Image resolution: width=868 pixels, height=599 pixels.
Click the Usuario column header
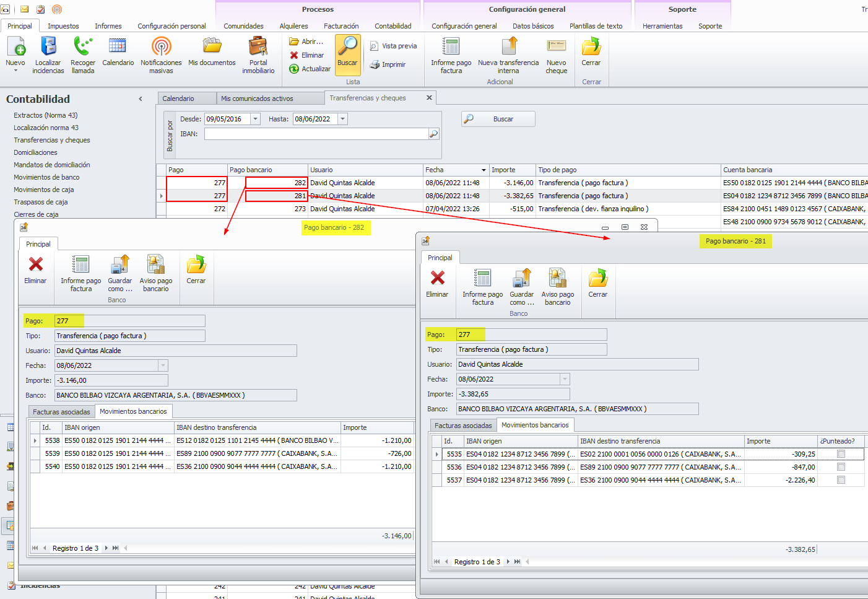point(365,170)
